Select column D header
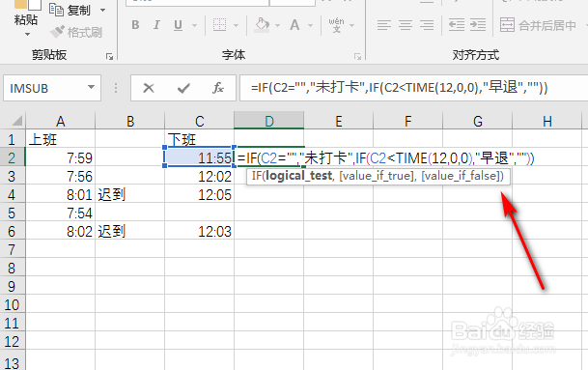The image size is (588, 370). point(268,121)
